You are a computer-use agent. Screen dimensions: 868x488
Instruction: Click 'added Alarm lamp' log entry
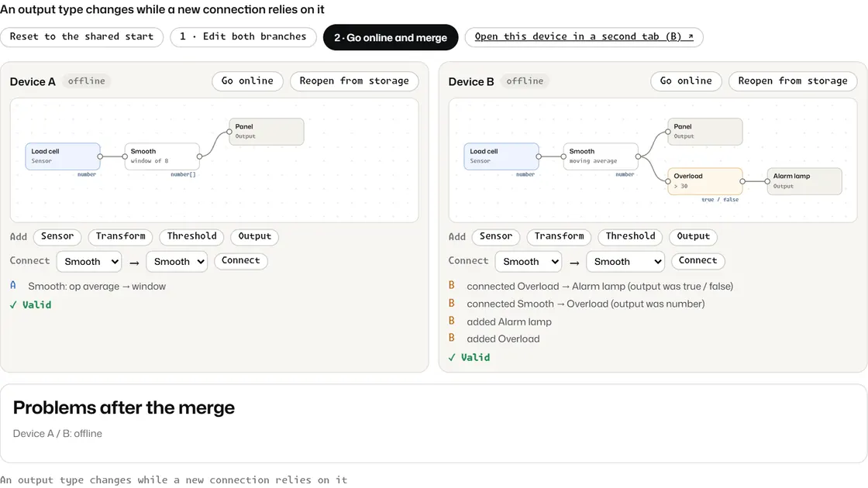[508, 321]
